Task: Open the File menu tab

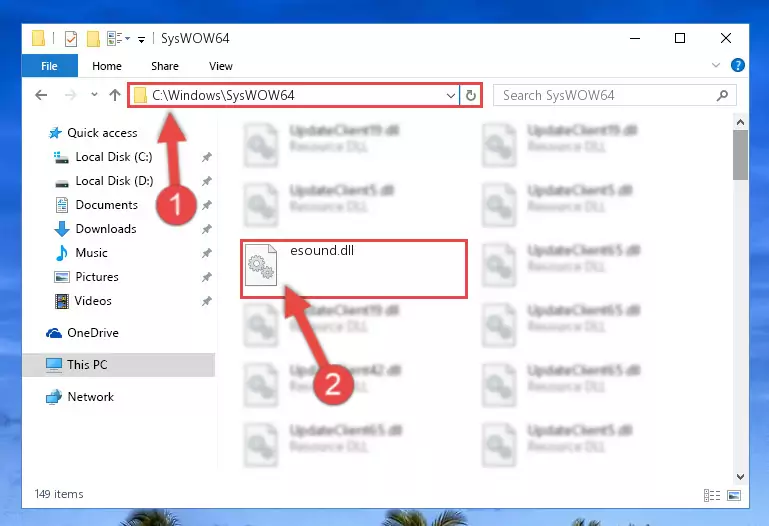Action: tap(50, 66)
